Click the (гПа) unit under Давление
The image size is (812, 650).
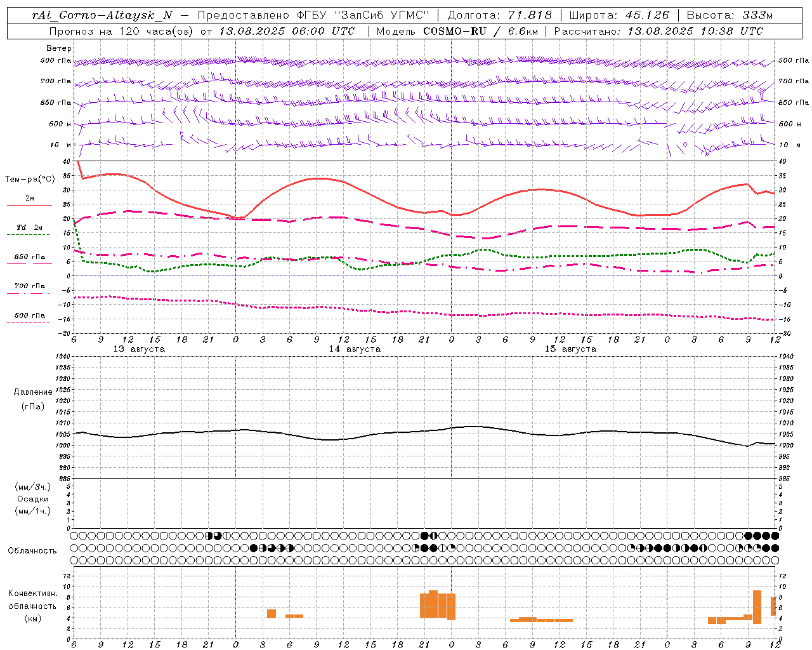[33, 406]
